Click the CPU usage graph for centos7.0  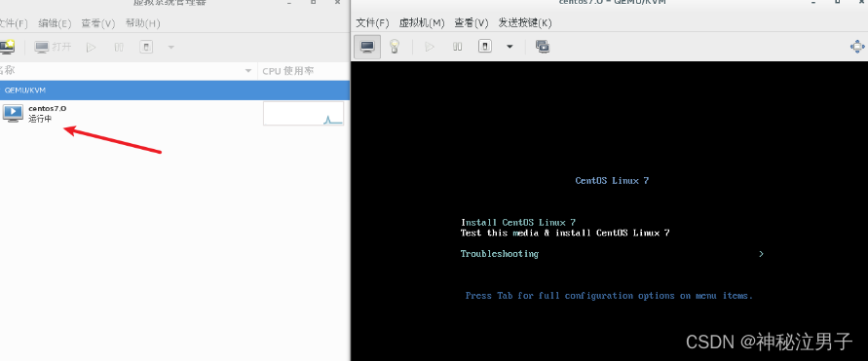[303, 113]
